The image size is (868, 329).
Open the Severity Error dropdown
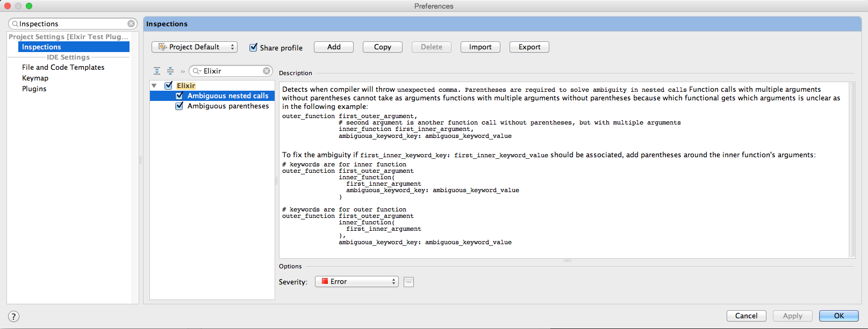pos(357,282)
